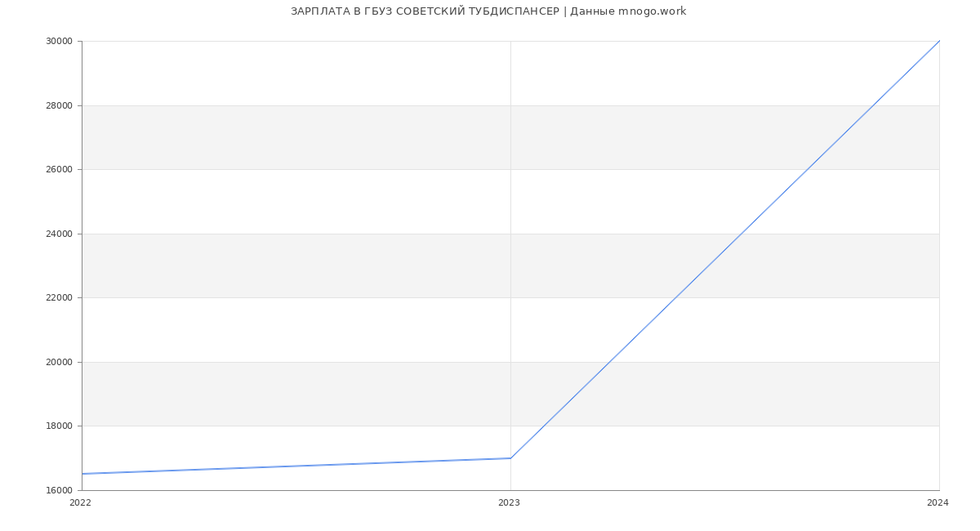Click the 28000 y-axis label
The width and height of the screenshot is (980, 531).
59,105
